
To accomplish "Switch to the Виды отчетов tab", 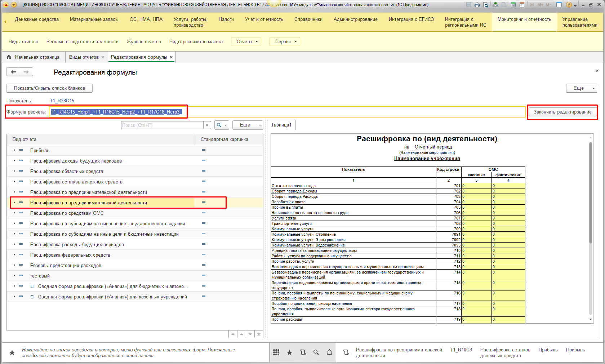I will tap(84, 57).
